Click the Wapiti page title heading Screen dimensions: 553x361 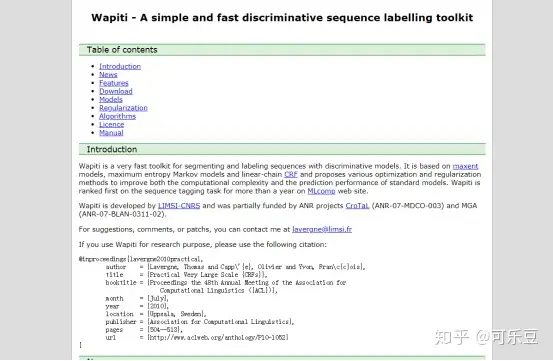282,18
